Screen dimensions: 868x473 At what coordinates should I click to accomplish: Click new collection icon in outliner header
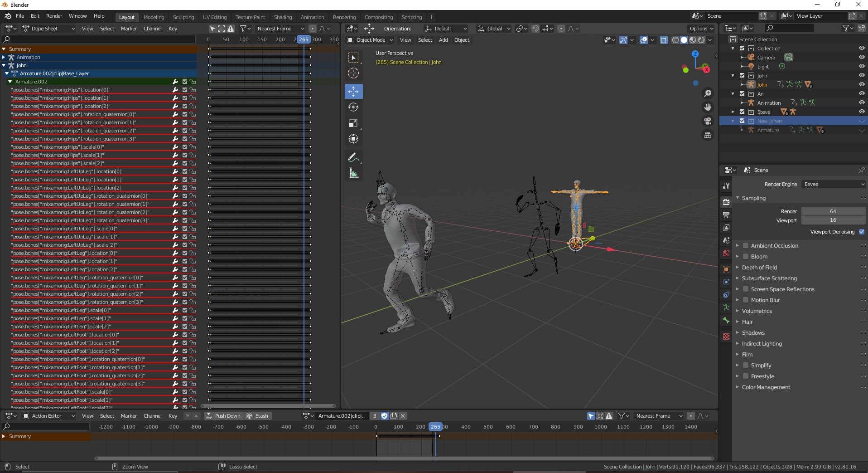click(x=861, y=29)
